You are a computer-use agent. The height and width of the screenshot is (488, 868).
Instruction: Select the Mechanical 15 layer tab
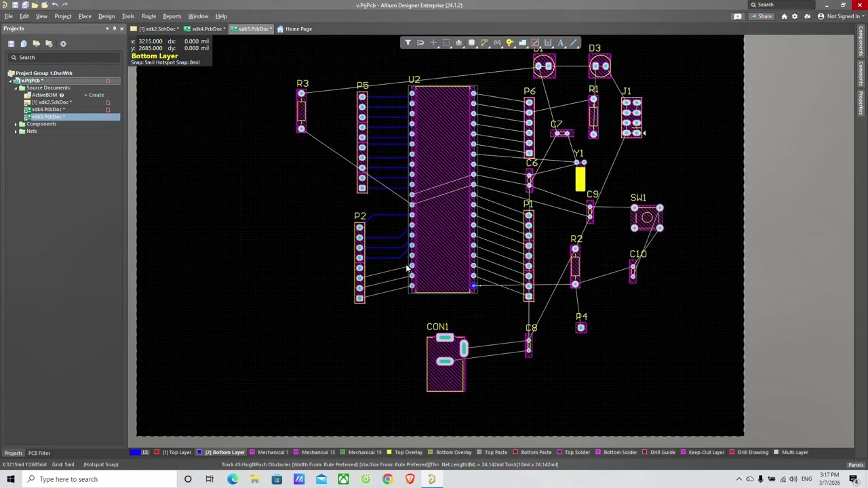tap(362, 452)
